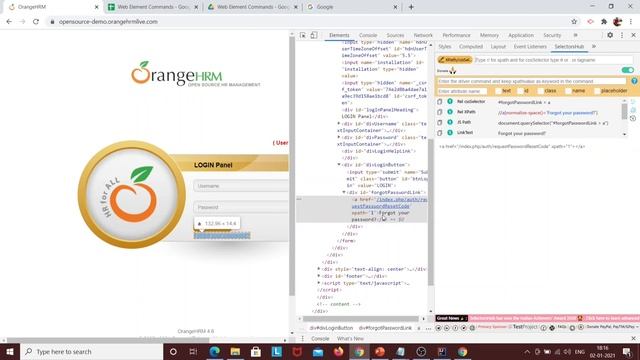Click the history icon right of the selector list

(633, 118)
